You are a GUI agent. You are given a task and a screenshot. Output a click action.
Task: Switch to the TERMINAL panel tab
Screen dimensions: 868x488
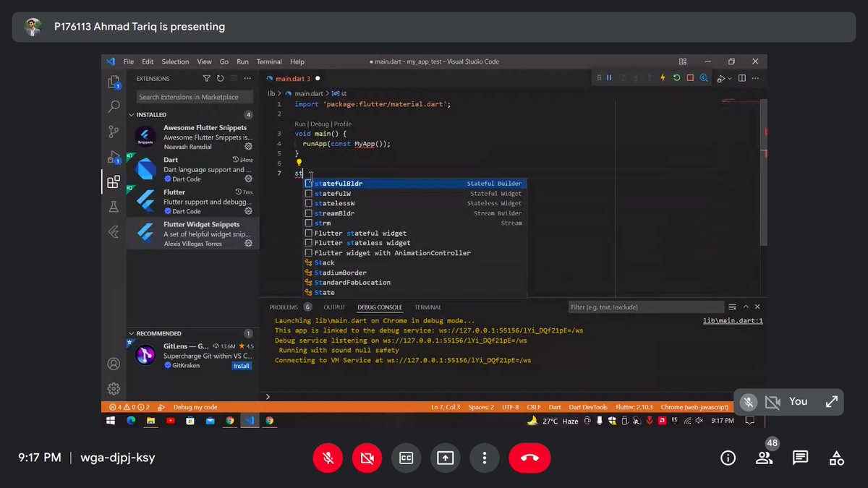click(428, 307)
